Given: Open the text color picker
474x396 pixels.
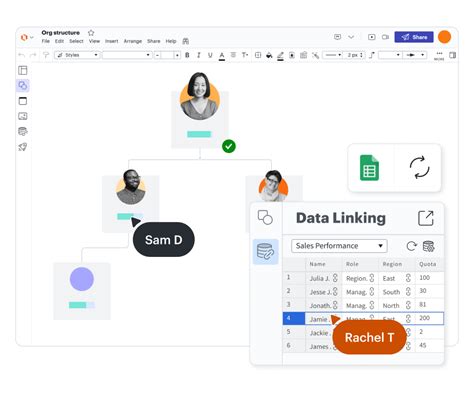Looking at the screenshot, I should coord(222,56).
